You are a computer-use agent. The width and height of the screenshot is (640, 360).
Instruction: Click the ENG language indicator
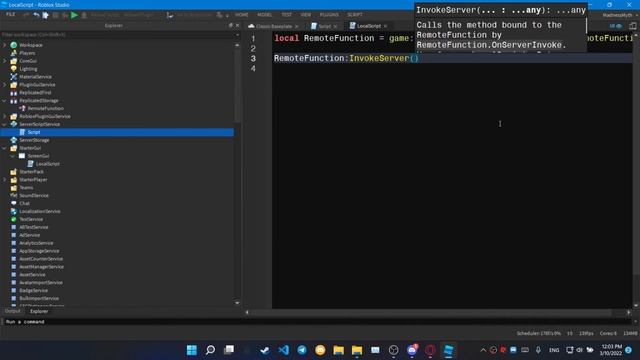click(554, 350)
